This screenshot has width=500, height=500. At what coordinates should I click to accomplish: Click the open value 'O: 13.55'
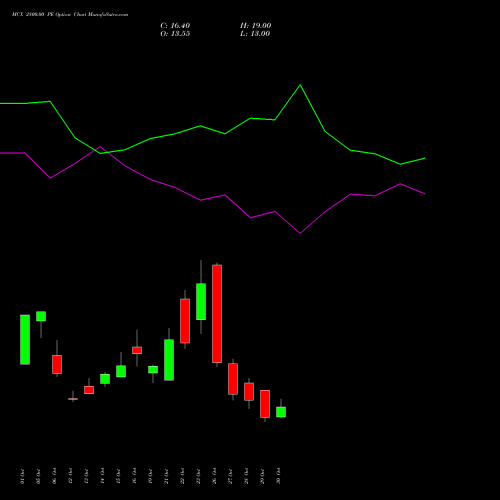point(175,34)
